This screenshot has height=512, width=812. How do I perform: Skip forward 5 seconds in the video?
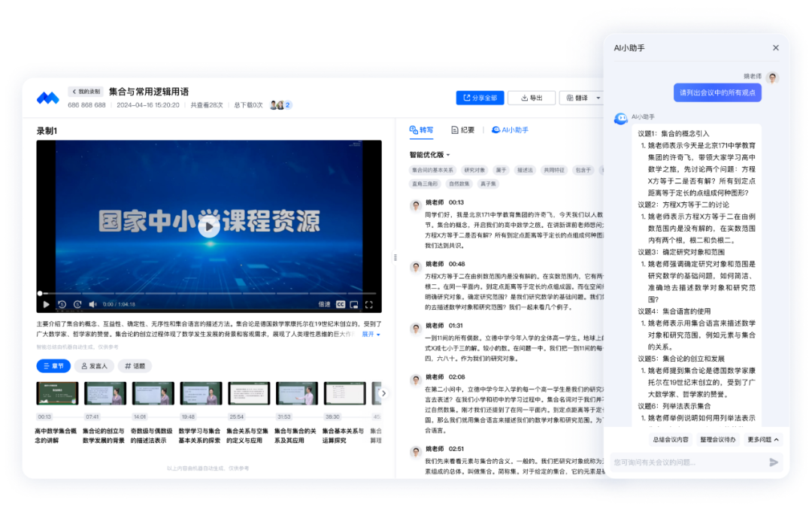click(77, 304)
